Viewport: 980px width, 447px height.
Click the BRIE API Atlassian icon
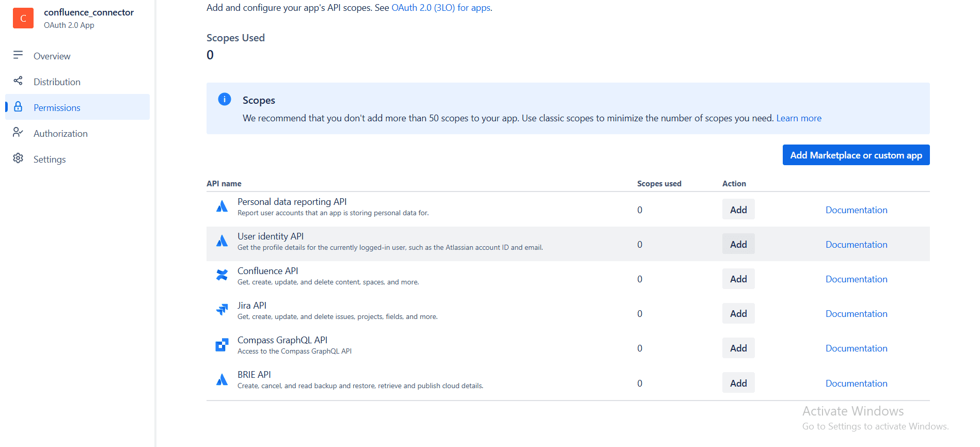222,380
